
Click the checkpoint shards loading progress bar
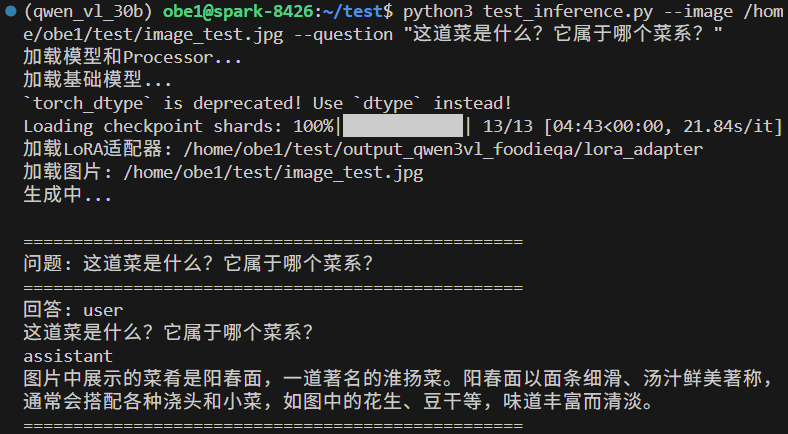[x=403, y=126]
